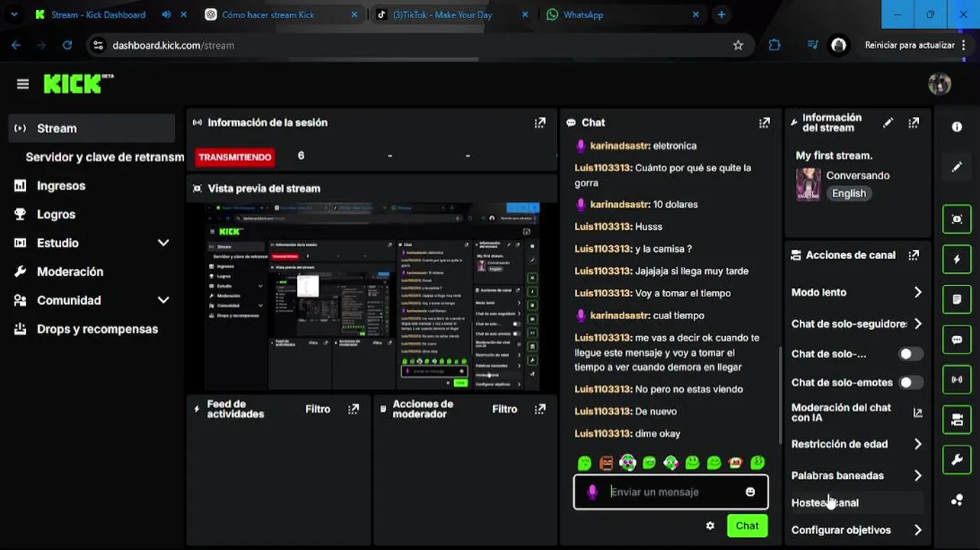Pop out the Información de la sesión panel
This screenshot has height=550, width=980.
(x=540, y=122)
